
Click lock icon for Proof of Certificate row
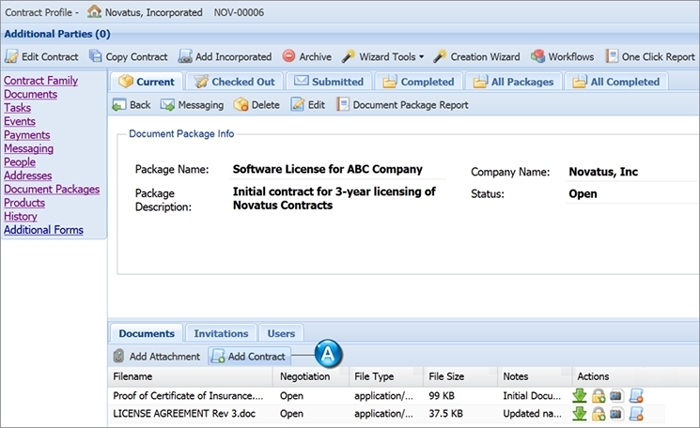point(598,396)
